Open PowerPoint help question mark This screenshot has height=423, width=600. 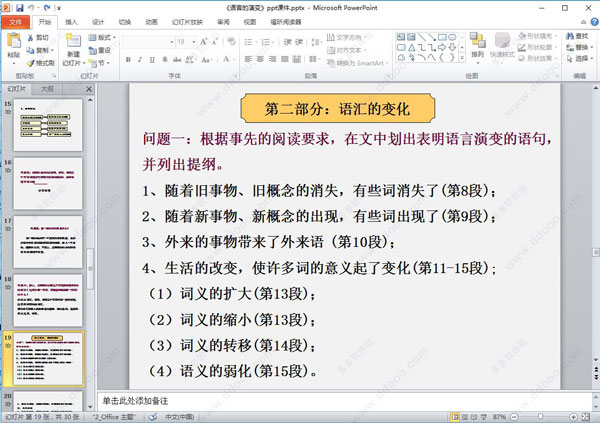[x=594, y=22]
